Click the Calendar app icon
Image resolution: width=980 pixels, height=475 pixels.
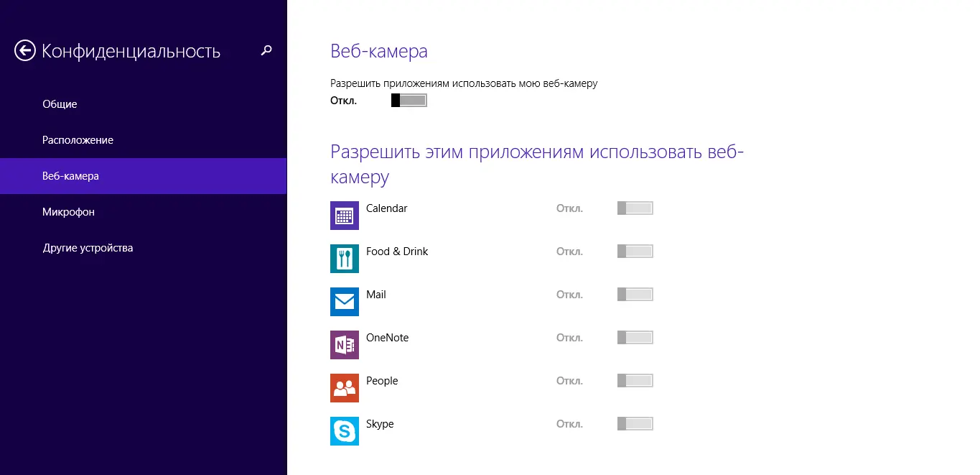pyautogui.click(x=344, y=216)
